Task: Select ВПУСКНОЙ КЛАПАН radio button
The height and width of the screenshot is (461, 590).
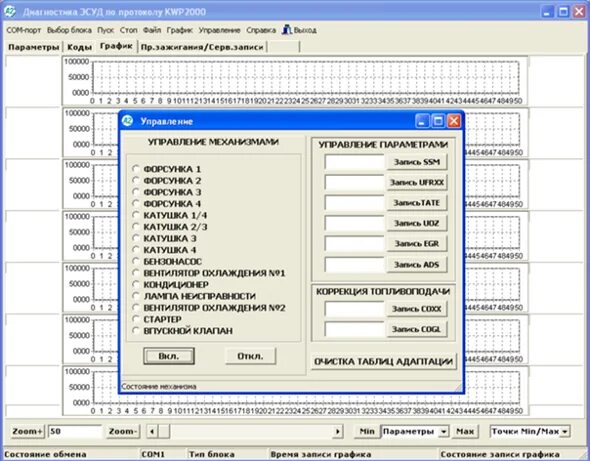Action: 136,330
